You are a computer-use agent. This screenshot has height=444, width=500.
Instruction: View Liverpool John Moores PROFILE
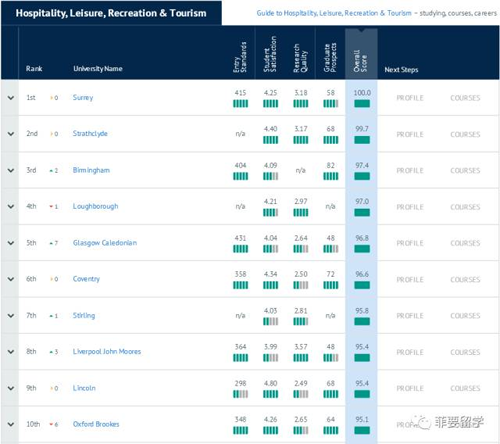point(410,352)
